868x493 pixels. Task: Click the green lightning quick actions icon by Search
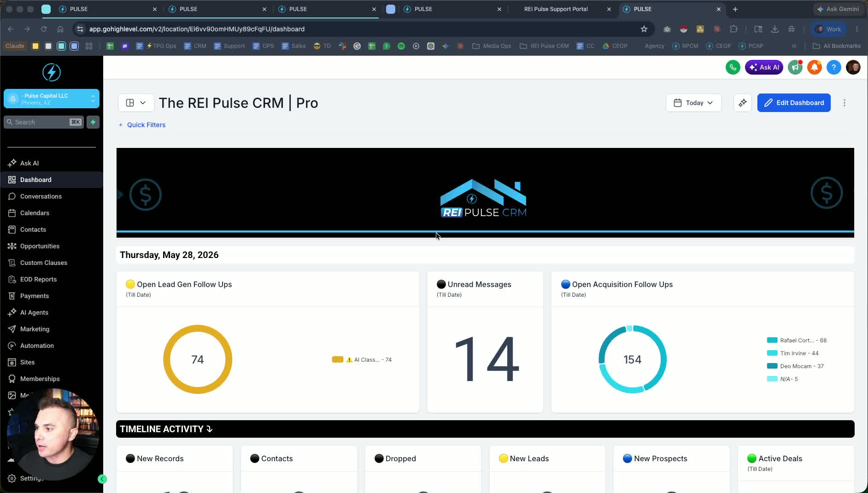[x=93, y=122]
